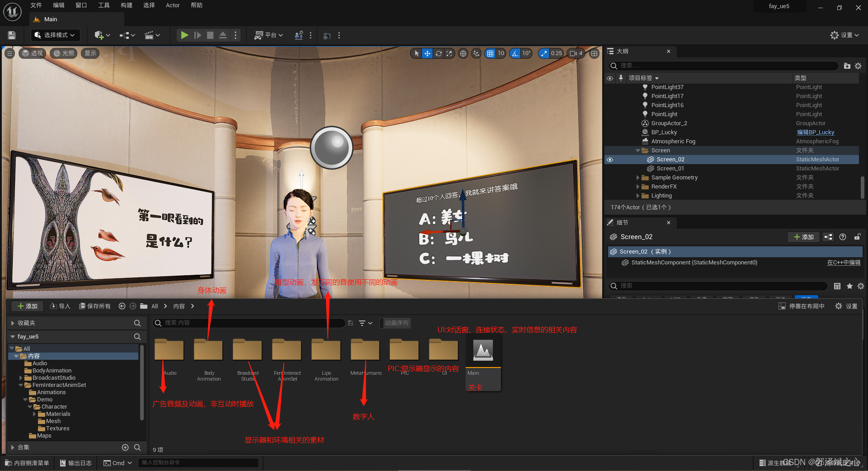
Task: Open the 编辑 menu
Action: click(59, 5)
